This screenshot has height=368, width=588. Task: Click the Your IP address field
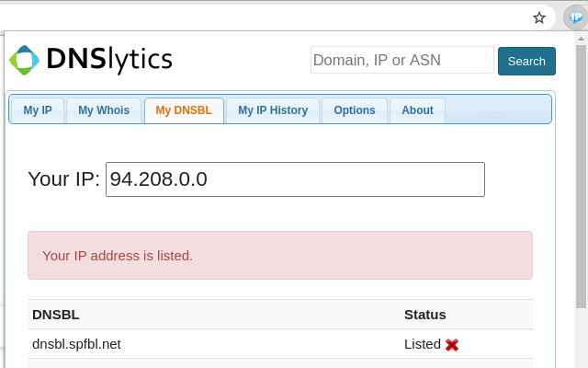(x=295, y=179)
